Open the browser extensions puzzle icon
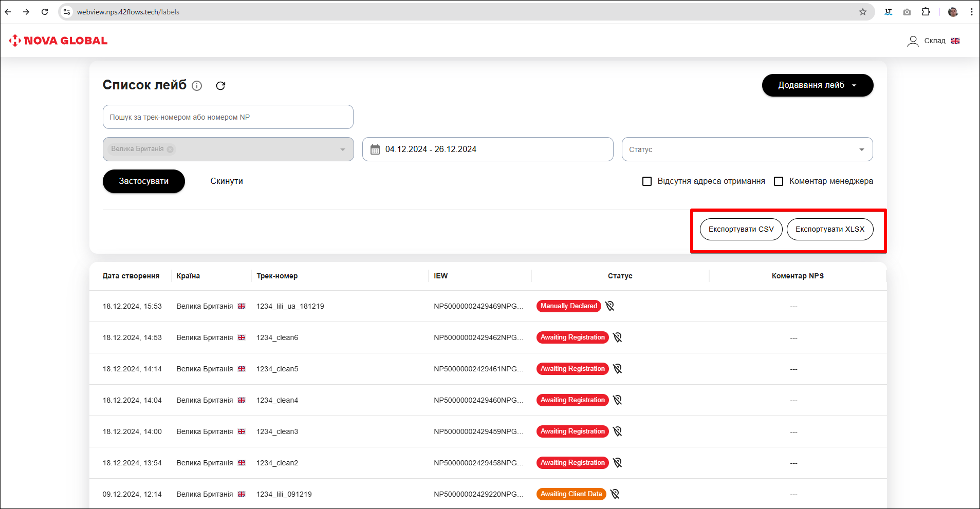 pyautogui.click(x=926, y=12)
